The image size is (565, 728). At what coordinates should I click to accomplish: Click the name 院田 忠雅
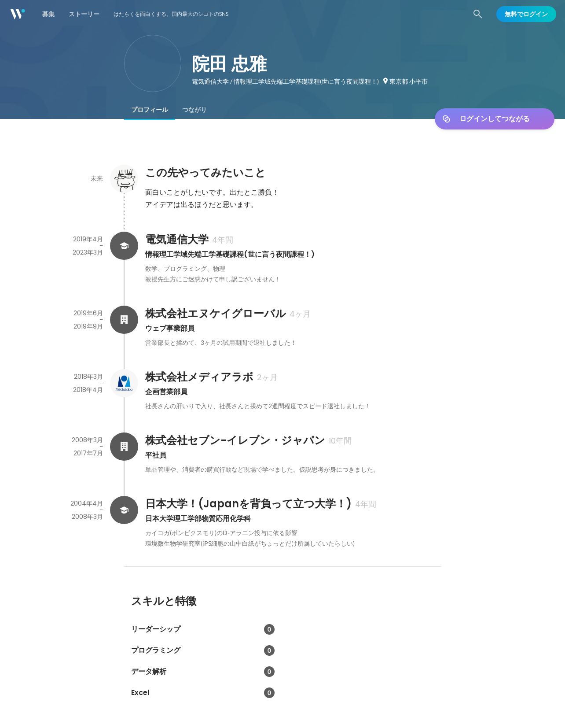coord(229,64)
